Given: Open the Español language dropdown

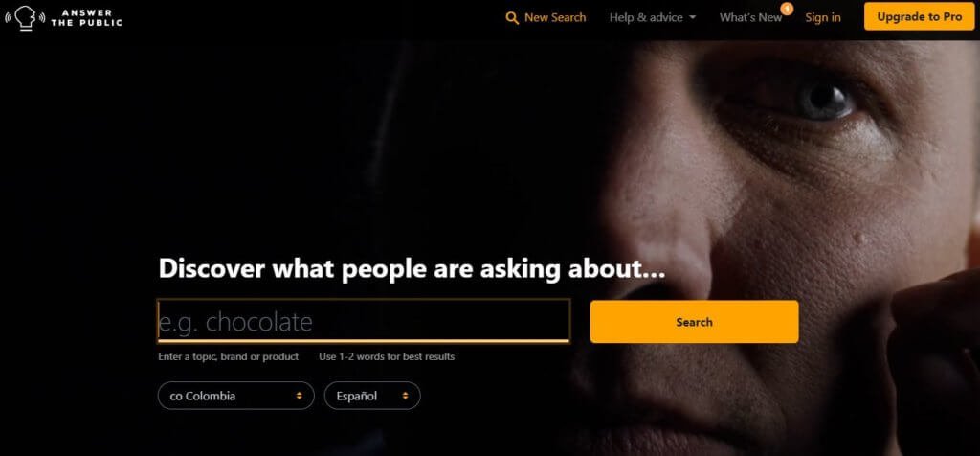Looking at the screenshot, I should [372, 396].
